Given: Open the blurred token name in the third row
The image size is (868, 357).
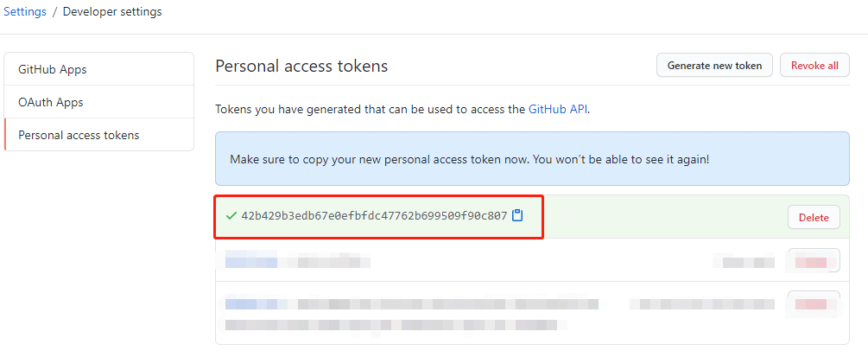Looking at the screenshot, I should [257, 303].
